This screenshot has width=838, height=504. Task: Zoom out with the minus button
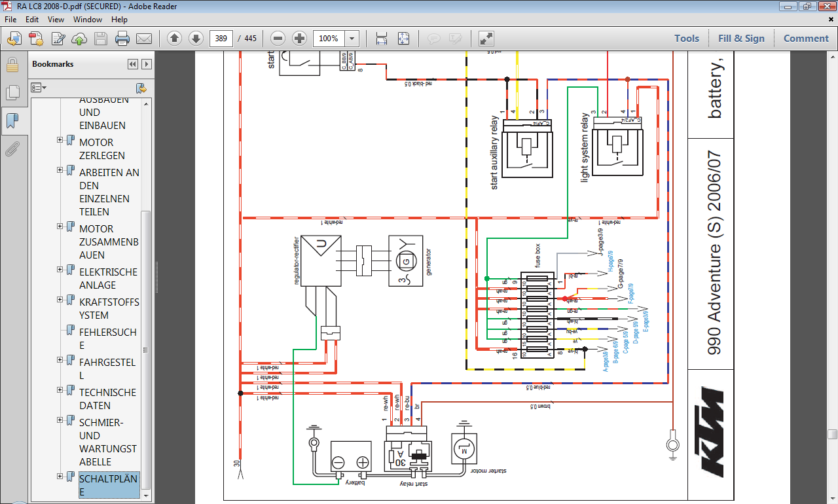tap(278, 39)
